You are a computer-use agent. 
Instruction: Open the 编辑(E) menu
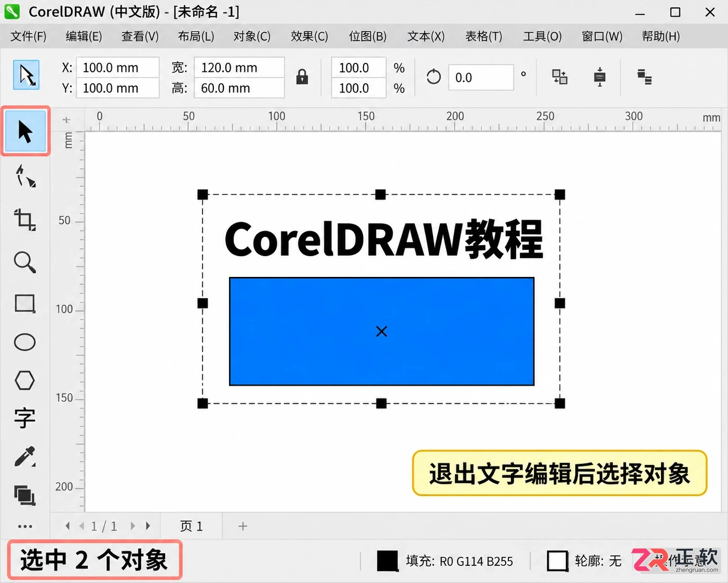84,36
